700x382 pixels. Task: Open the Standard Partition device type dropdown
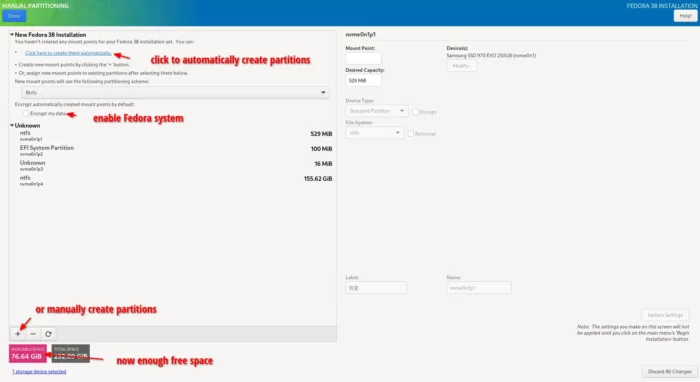(376, 111)
